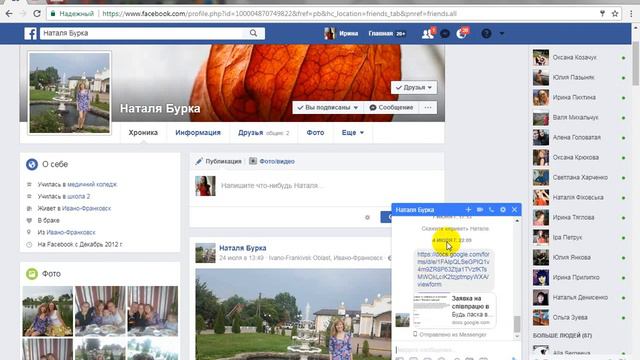Open Живет в Ивано-Франковск link
This screenshot has height=360, width=640.
point(87,208)
